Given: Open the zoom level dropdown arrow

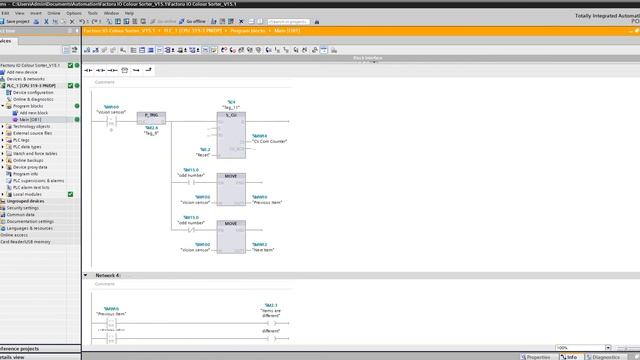Looking at the screenshot, I should pos(608,348).
